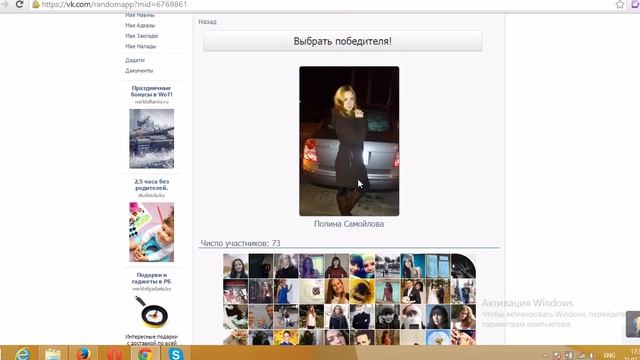Screen dimensions: 640x360
Task: Click the ENG language indicator in tray
Action: point(609,356)
